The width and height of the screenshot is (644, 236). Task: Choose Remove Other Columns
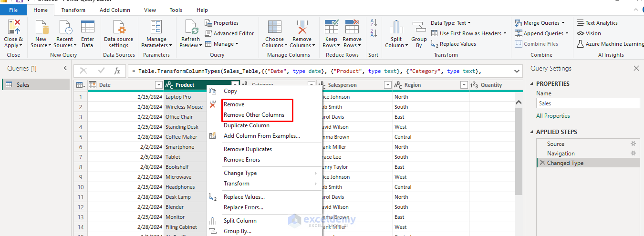coord(254,115)
